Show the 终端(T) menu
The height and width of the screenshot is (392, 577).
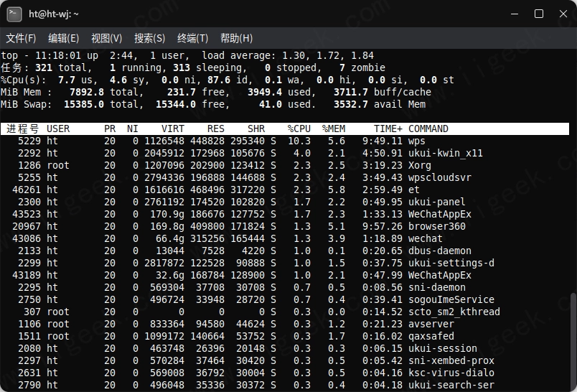pyautogui.click(x=192, y=38)
